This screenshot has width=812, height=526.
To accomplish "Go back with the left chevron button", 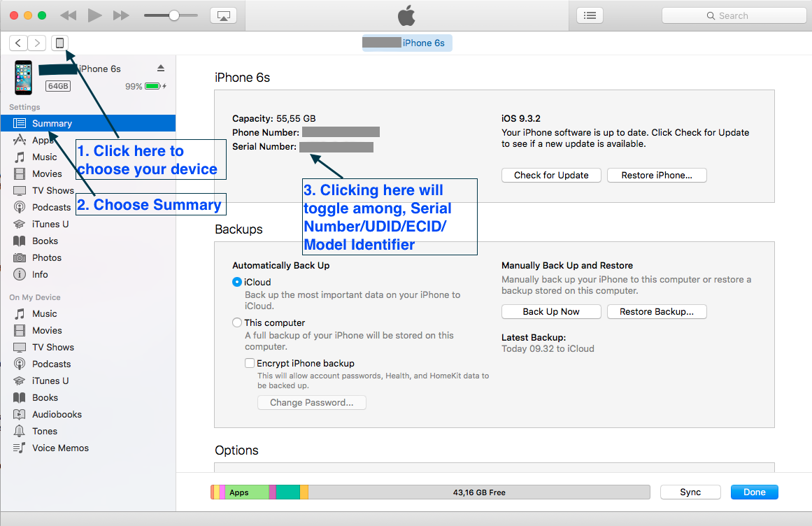I will [x=18, y=43].
